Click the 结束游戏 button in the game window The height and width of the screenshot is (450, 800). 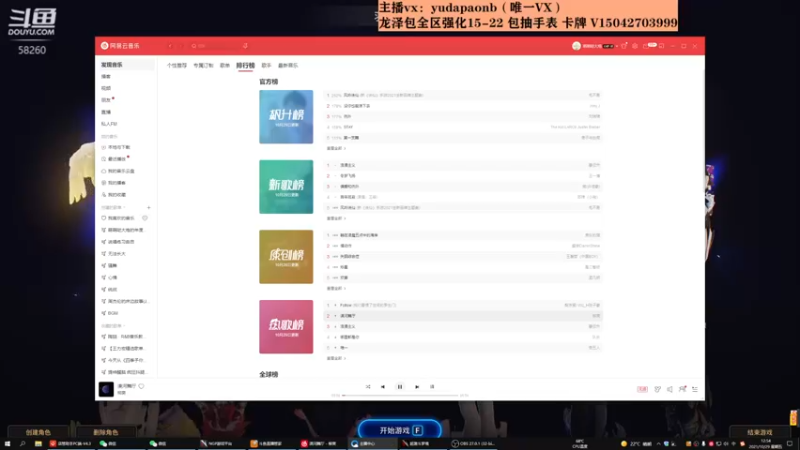760,432
